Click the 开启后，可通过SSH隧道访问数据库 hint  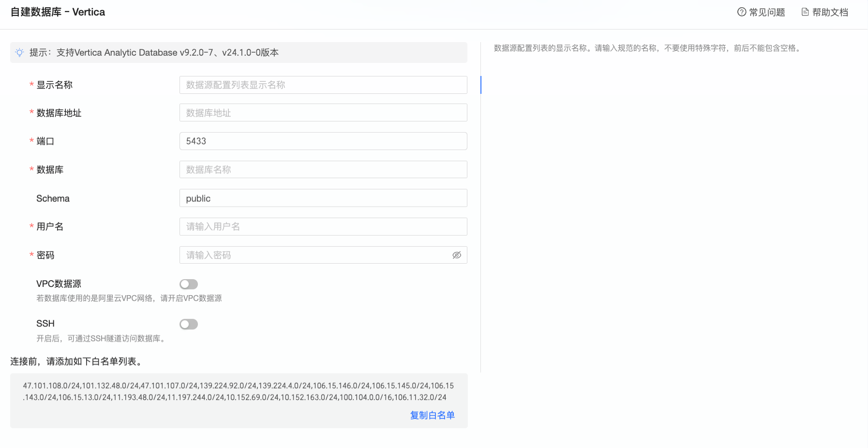tap(102, 338)
